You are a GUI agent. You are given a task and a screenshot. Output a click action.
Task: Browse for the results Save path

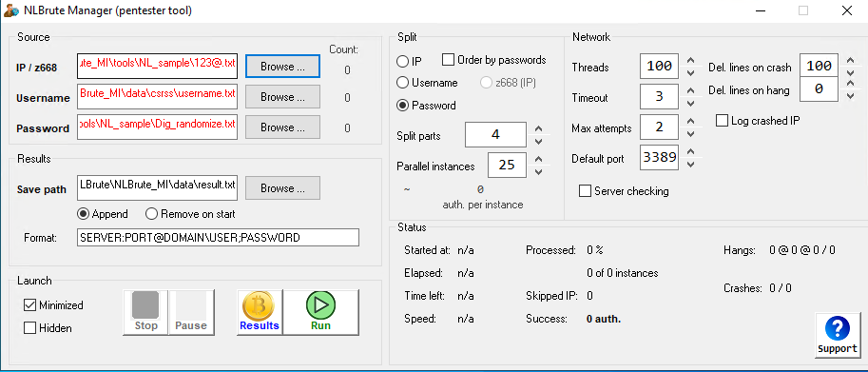click(x=282, y=188)
